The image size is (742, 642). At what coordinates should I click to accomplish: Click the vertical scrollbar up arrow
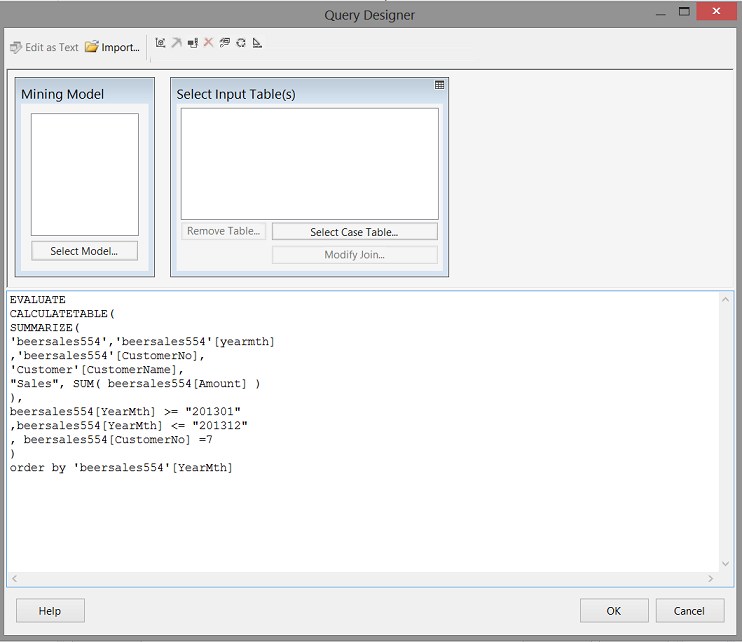726,300
